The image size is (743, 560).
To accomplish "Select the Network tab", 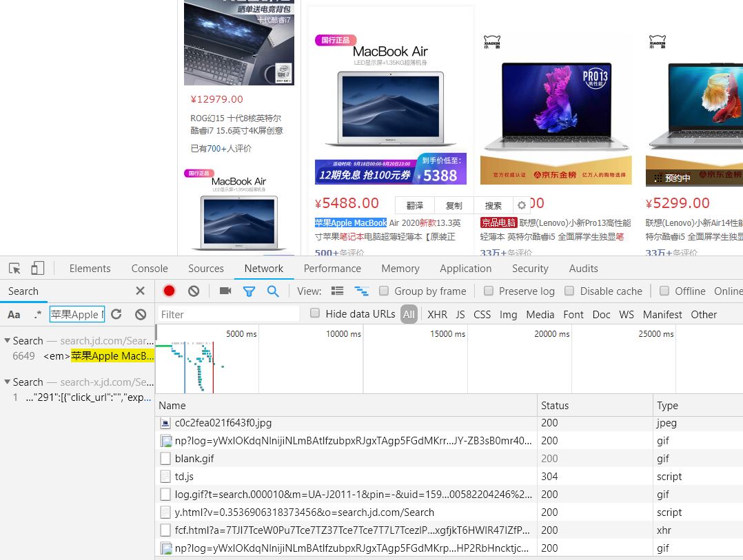I will point(264,269).
